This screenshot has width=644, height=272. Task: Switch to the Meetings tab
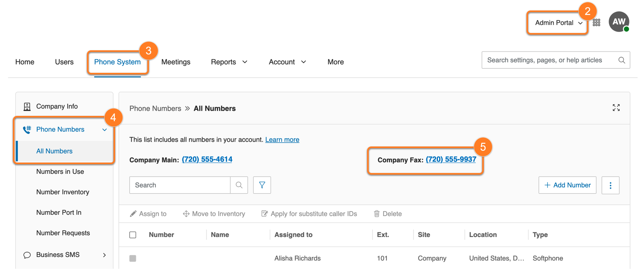point(175,62)
